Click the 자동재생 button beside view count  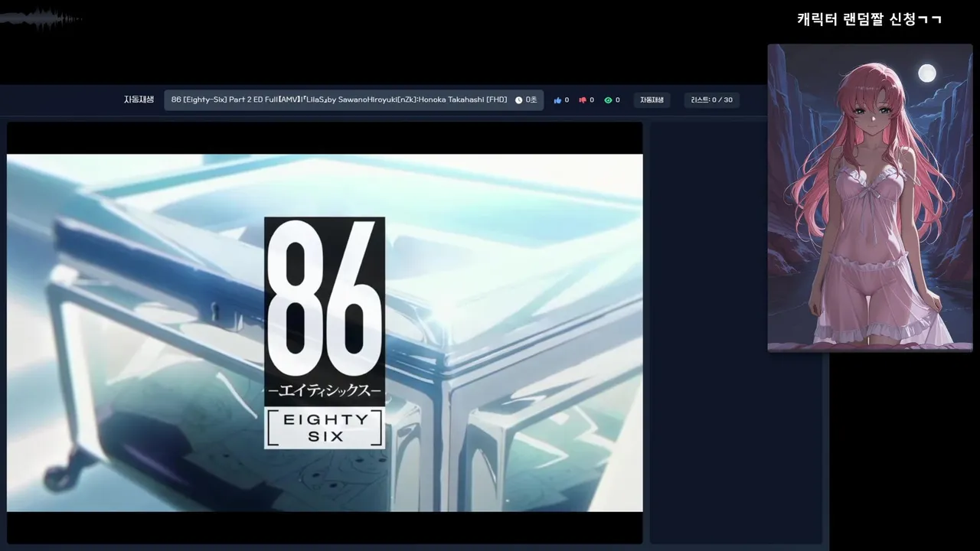point(652,100)
